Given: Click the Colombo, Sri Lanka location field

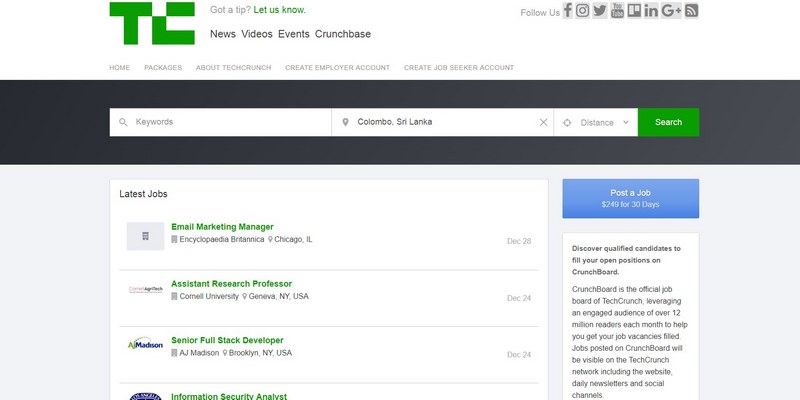Looking at the screenshot, I should pyautogui.click(x=442, y=122).
